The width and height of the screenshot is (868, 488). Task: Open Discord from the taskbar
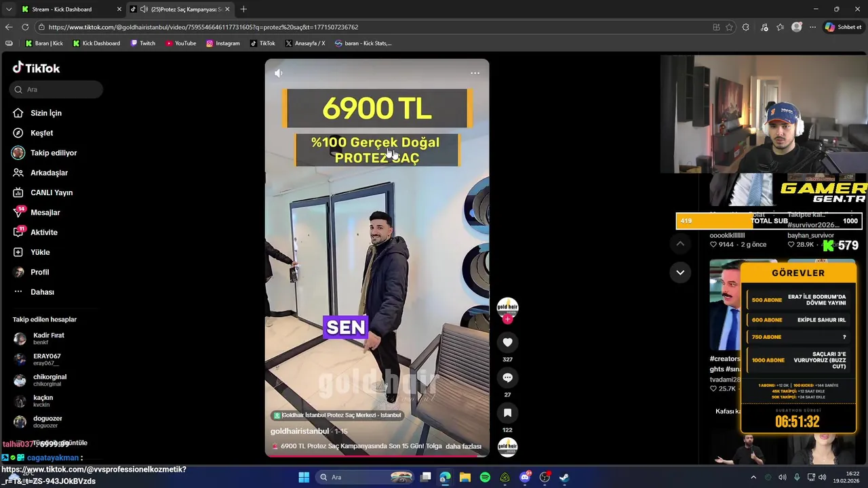pos(525,477)
